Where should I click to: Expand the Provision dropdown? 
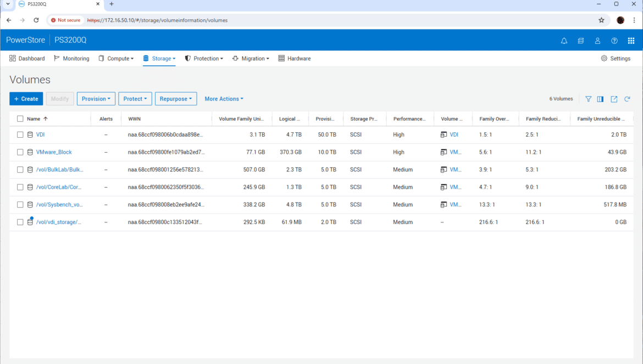(96, 99)
